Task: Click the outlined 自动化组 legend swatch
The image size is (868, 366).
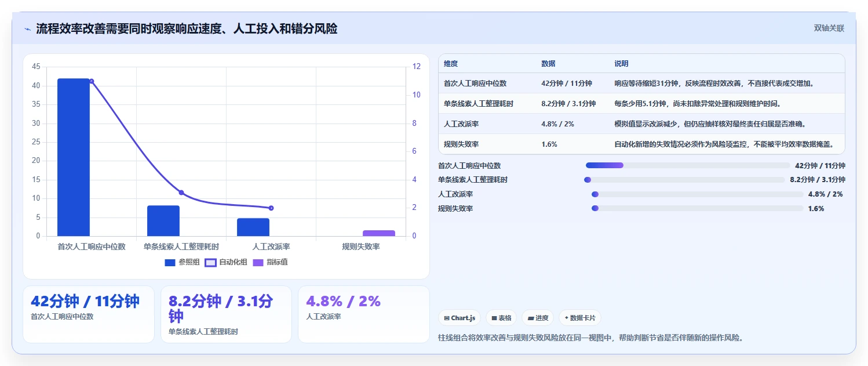Action: pos(211,262)
